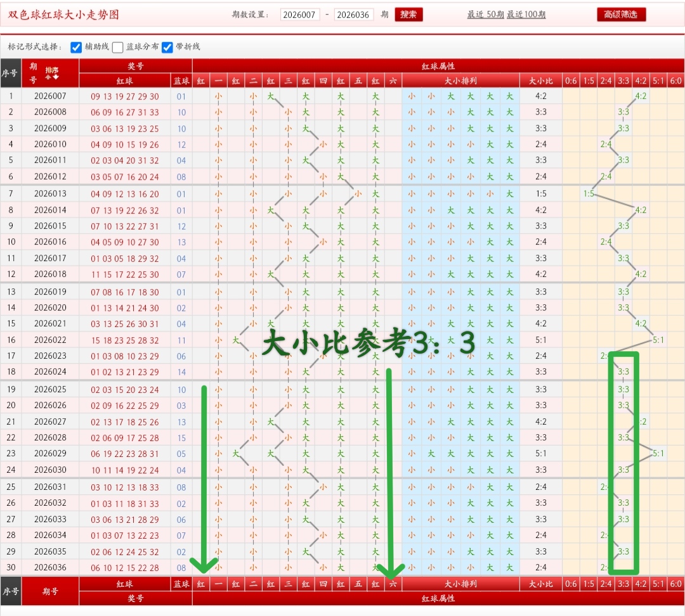Enable the 蓝球分布 checkbox
The height and width of the screenshot is (616, 685).
point(118,47)
